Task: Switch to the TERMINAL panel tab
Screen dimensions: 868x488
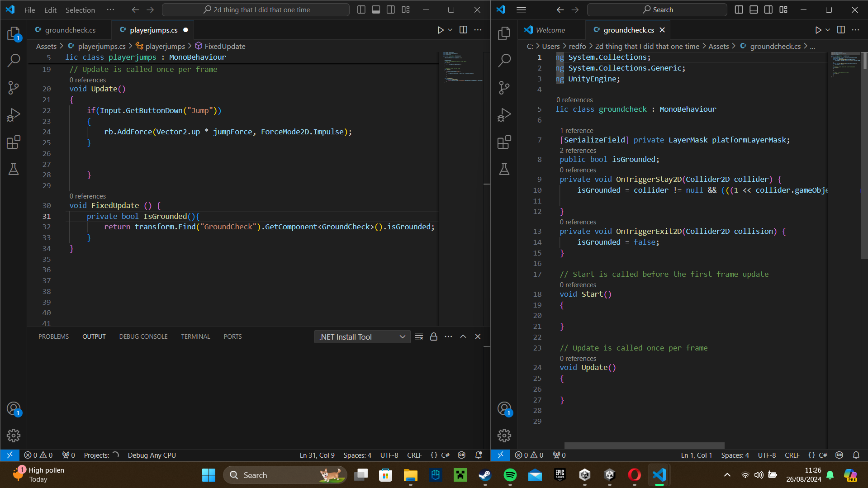Action: 195,336
